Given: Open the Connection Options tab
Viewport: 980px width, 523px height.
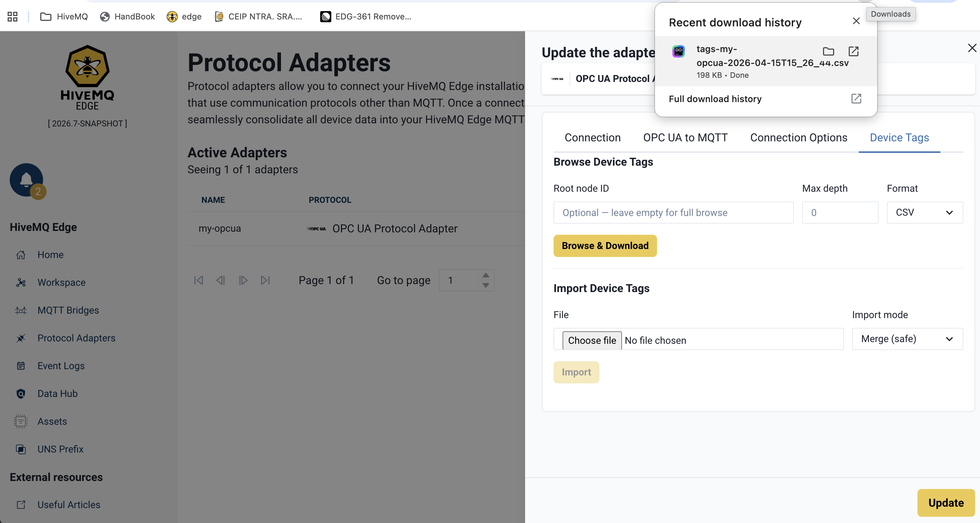Looking at the screenshot, I should (x=798, y=138).
